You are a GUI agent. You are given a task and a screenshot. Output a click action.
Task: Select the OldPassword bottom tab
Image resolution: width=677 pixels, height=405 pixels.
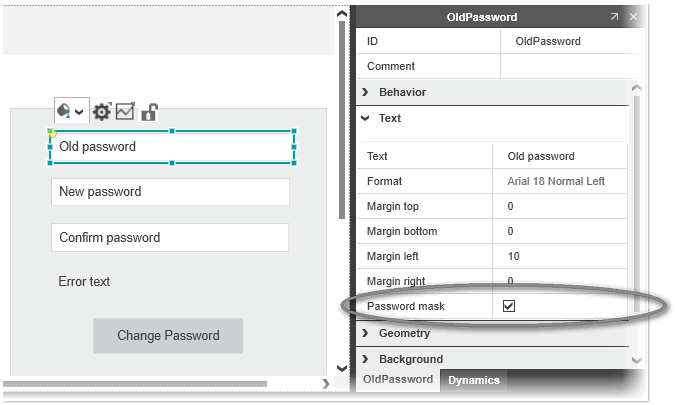click(x=398, y=380)
